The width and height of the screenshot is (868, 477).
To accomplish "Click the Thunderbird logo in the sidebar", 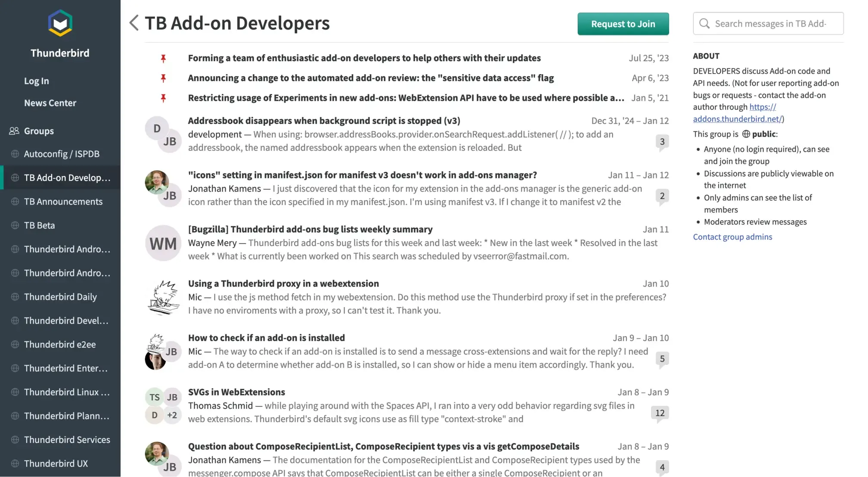I will tap(60, 23).
